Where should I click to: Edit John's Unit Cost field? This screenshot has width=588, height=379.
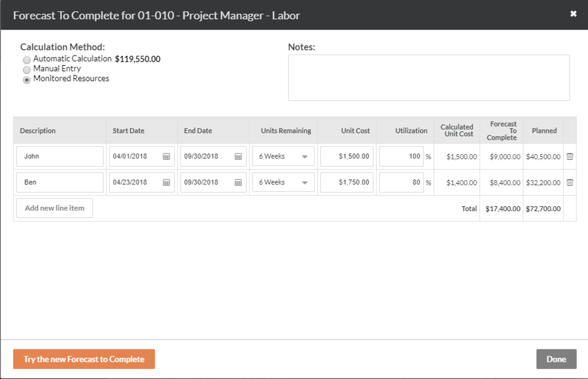coord(347,156)
